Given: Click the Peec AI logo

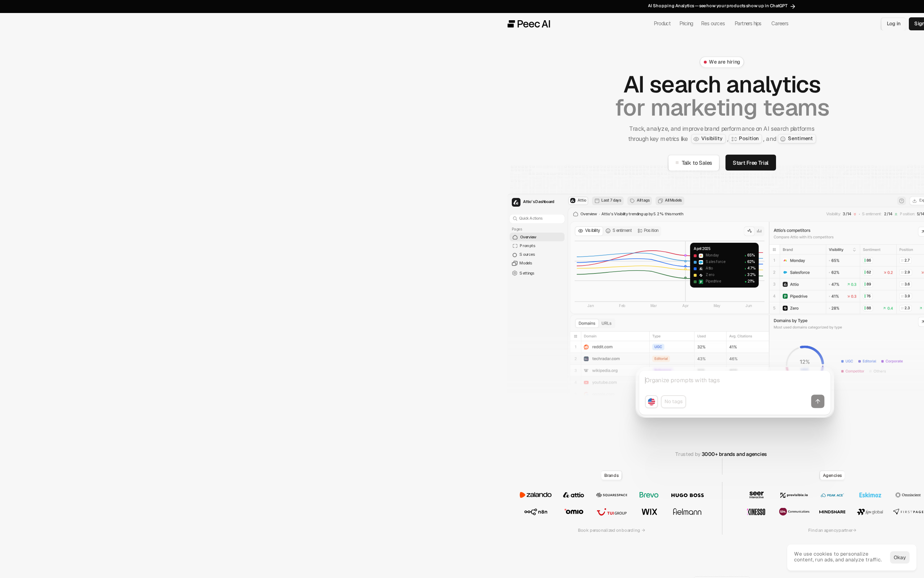Looking at the screenshot, I should (529, 24).
